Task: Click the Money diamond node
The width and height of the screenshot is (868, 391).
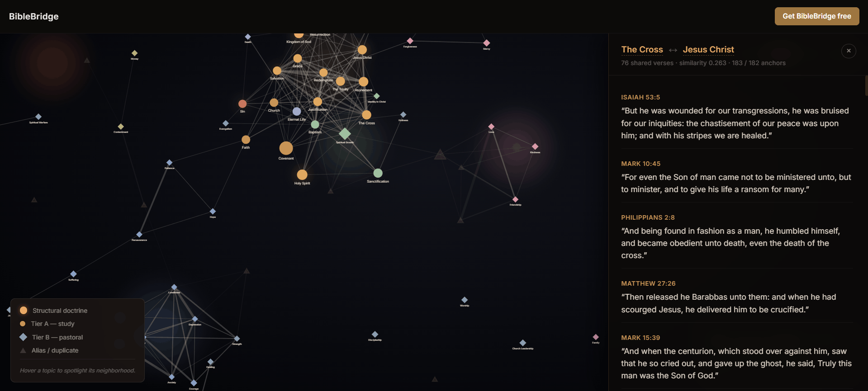Action: (135, 53)
